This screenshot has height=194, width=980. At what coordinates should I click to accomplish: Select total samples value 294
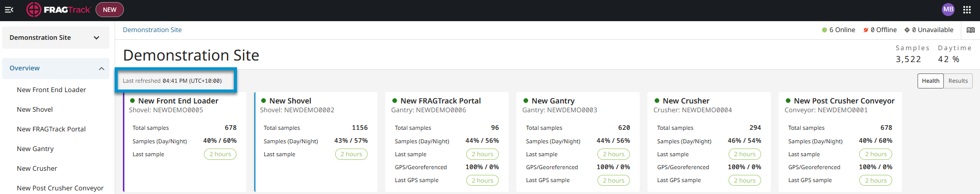click(755, 128)
